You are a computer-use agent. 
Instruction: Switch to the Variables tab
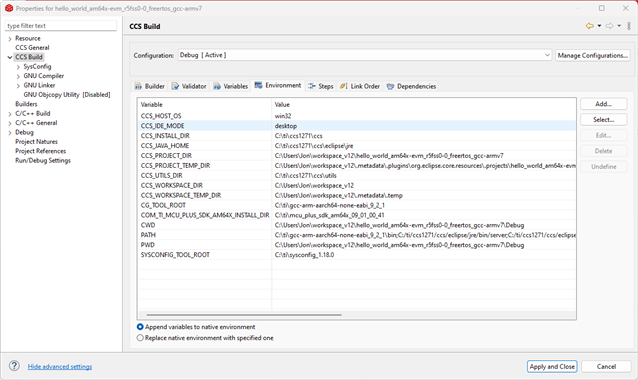click(231, 86)
